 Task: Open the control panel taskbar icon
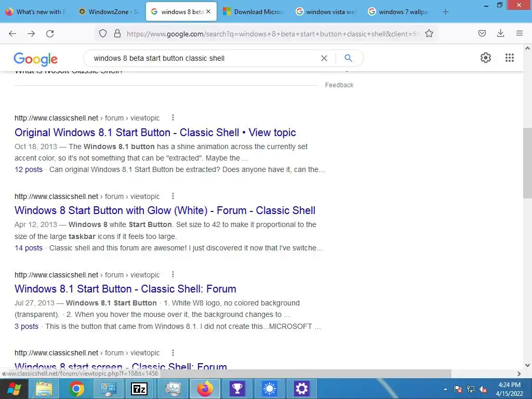coord(108,389)
